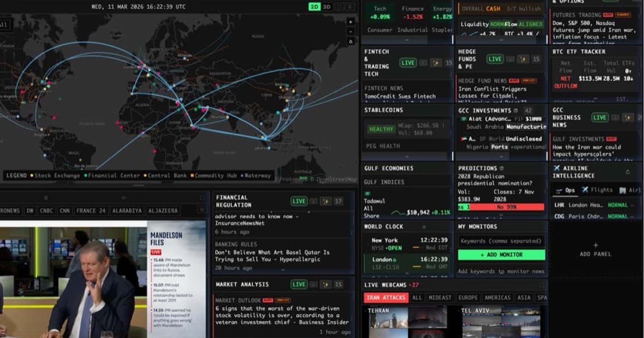Open '6 signs that the worst' market article
The image size is (644, 338).
coord(282,315)
